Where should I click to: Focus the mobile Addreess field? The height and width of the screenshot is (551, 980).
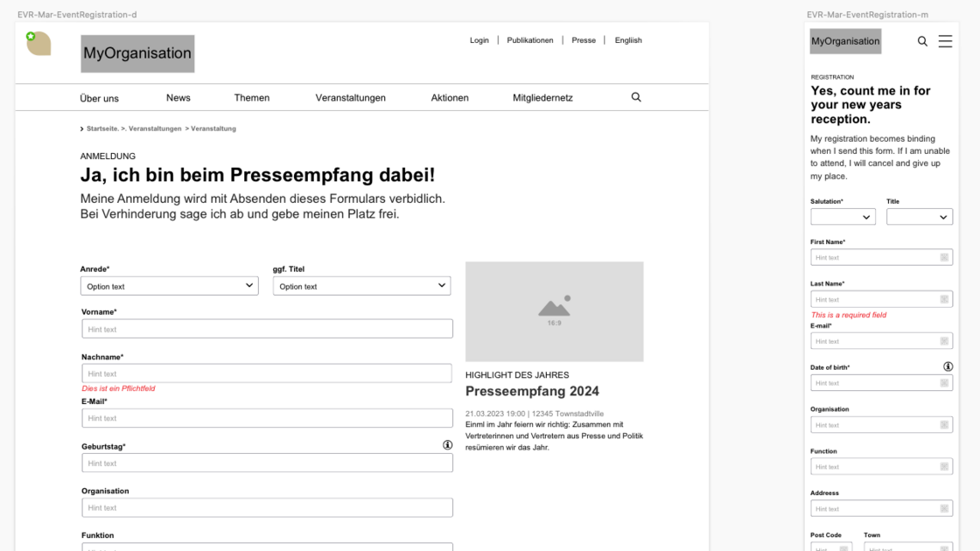click(x=881, y=508)
